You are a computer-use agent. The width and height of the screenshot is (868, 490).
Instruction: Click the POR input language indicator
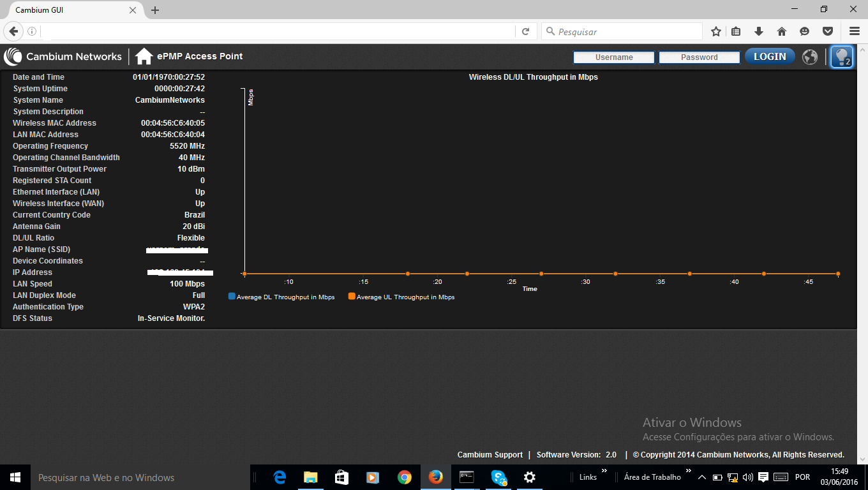click(x=803, y=477)
